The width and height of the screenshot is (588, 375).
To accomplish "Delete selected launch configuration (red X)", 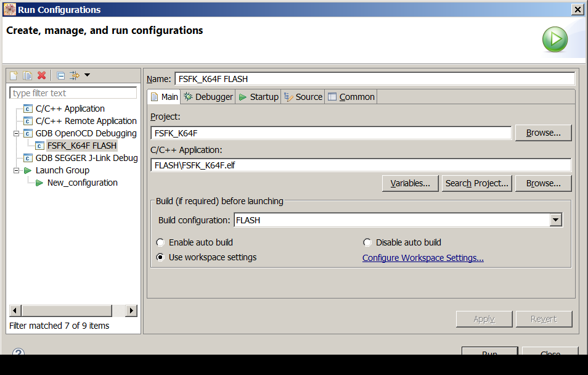I will tap(42, 75).
